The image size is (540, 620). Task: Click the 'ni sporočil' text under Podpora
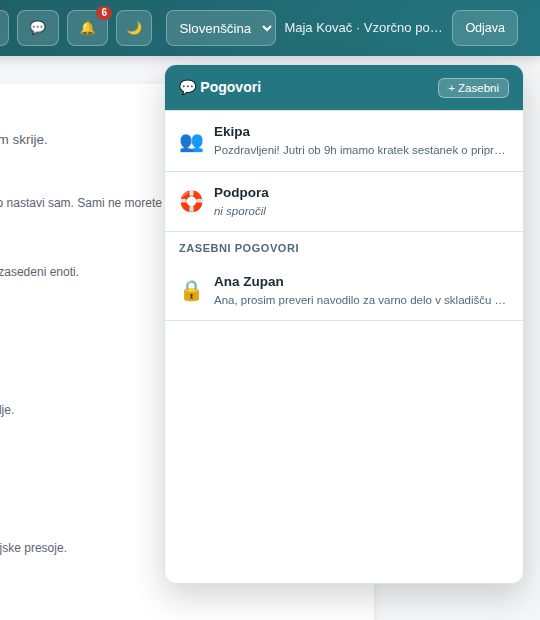point(240,211)
